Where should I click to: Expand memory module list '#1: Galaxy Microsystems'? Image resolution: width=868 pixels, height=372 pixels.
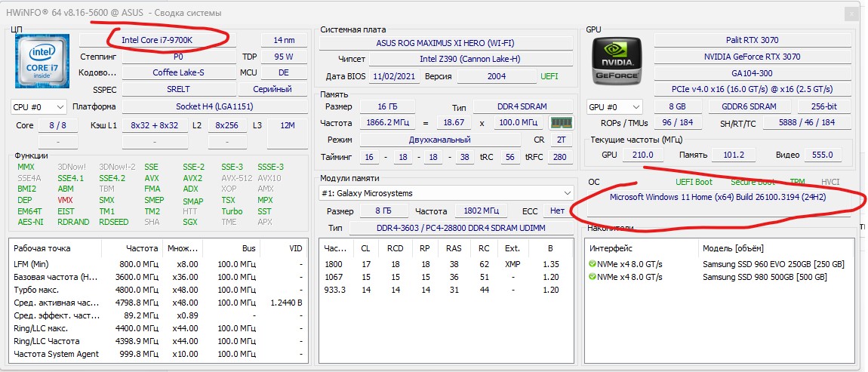coord(447,193)
